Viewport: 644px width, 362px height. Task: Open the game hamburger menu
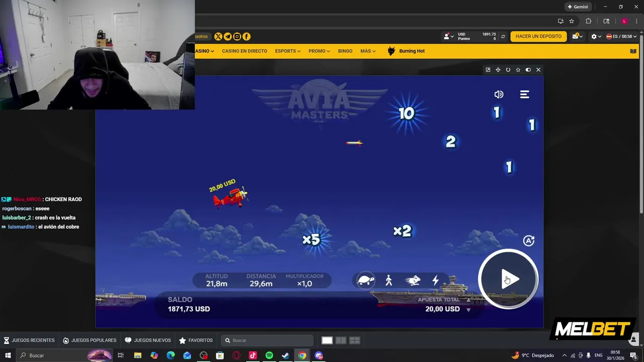524,95
